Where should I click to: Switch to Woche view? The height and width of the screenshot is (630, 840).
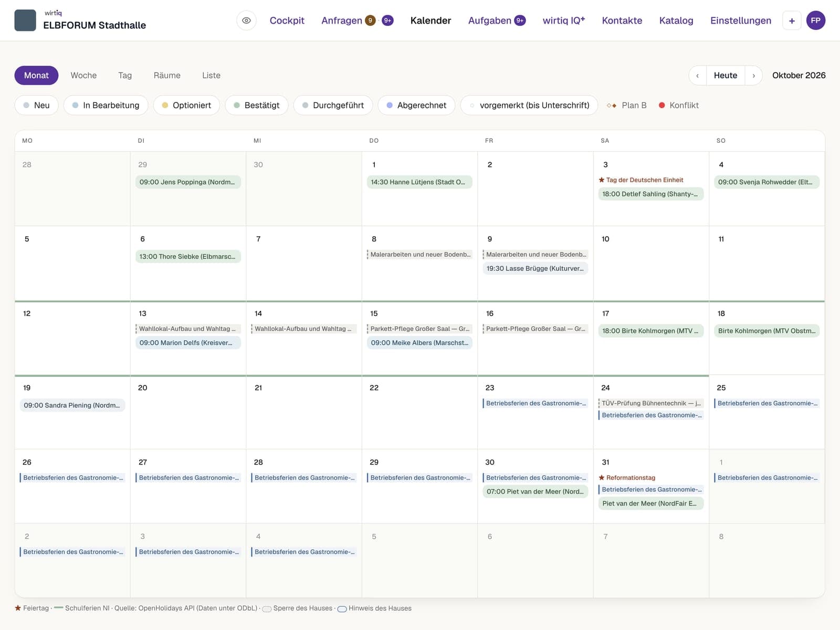point(83,76)
